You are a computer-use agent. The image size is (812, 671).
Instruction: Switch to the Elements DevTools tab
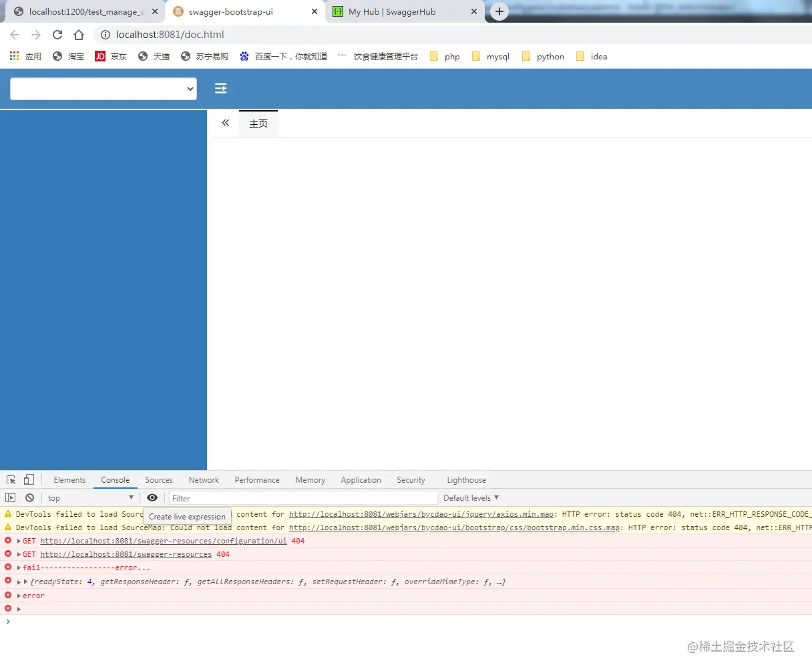click(69, 480)
